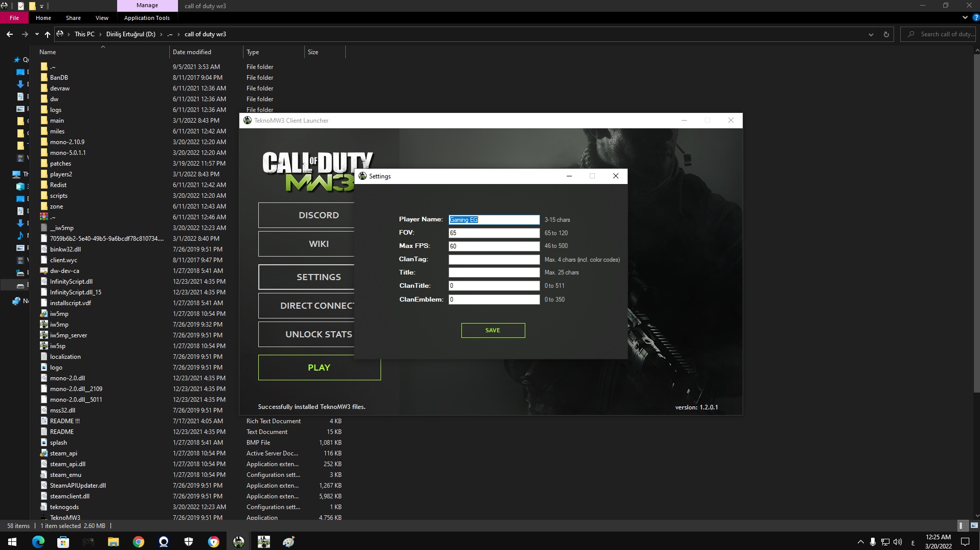
Task: Expand the File Explorer ribbon
Action: coord(965,17)
